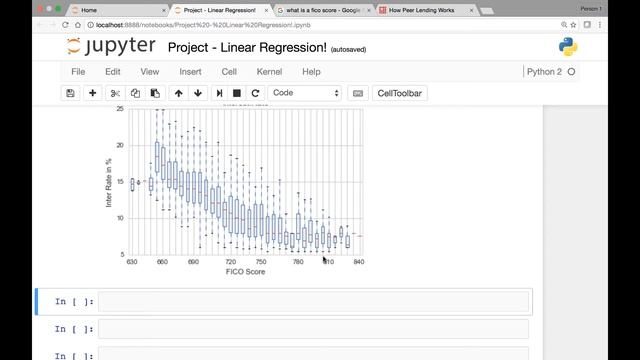Open the File menu
Viewport: 640px width, 360px height.
point(78,72)
